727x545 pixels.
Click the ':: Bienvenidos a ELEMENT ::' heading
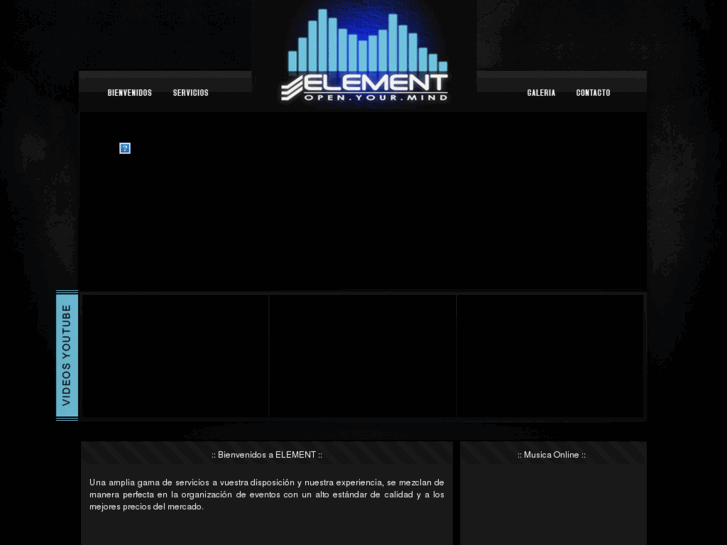click(267, 455)
